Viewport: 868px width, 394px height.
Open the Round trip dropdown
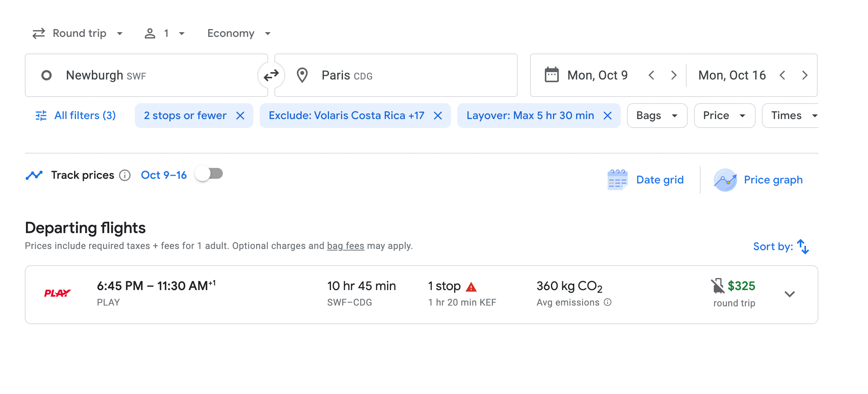tap(77, 33)
